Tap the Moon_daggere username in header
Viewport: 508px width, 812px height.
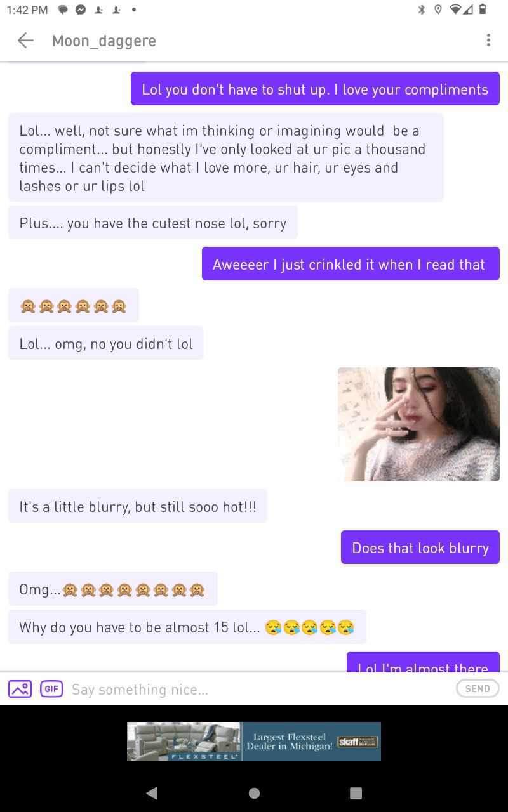104,41
